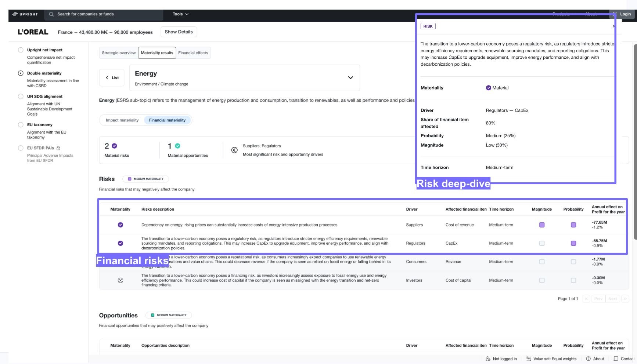Focus the Search for companies or funds field

104,14
